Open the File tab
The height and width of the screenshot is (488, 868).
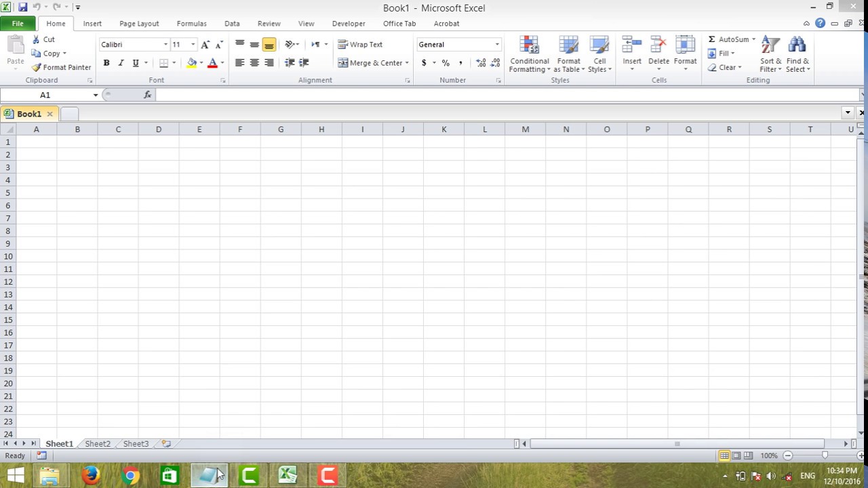[18, 24]
